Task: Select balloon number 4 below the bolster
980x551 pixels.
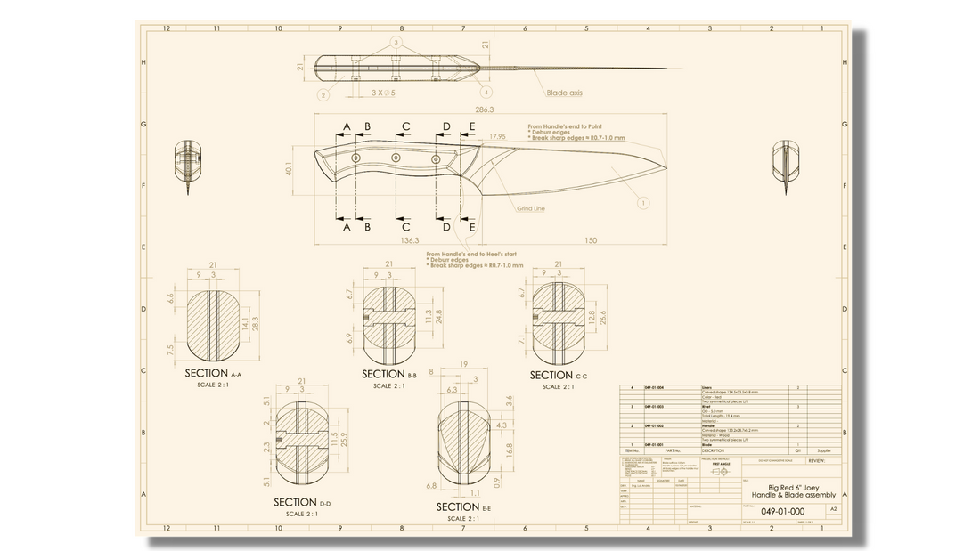Action: 486,92
